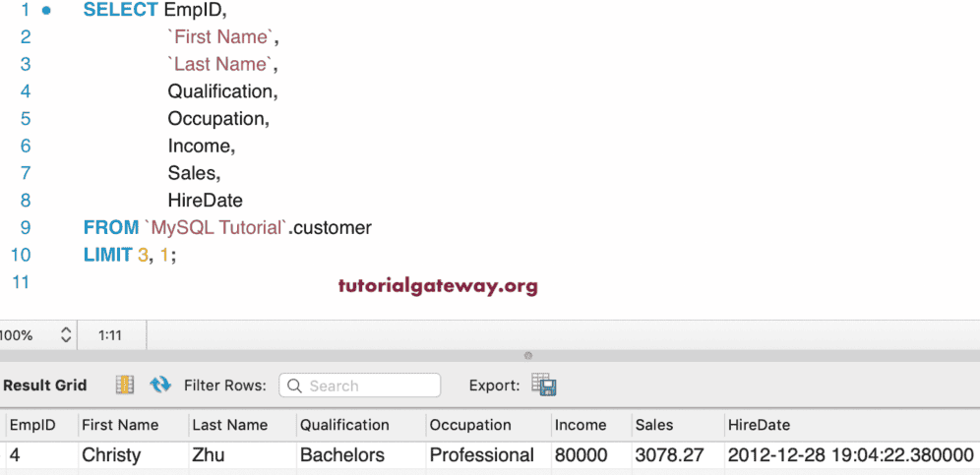
Task: Click the refresh results icon
Action: (160, 385)
